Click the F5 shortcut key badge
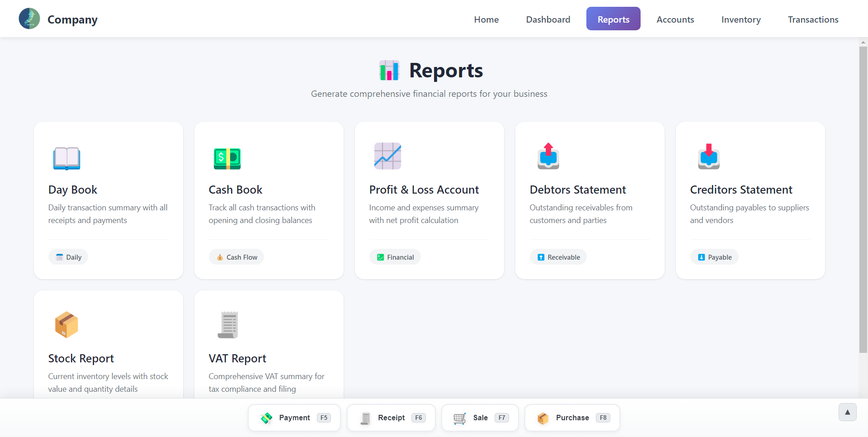This screenshot has height=437, width=868. (324, 418)
